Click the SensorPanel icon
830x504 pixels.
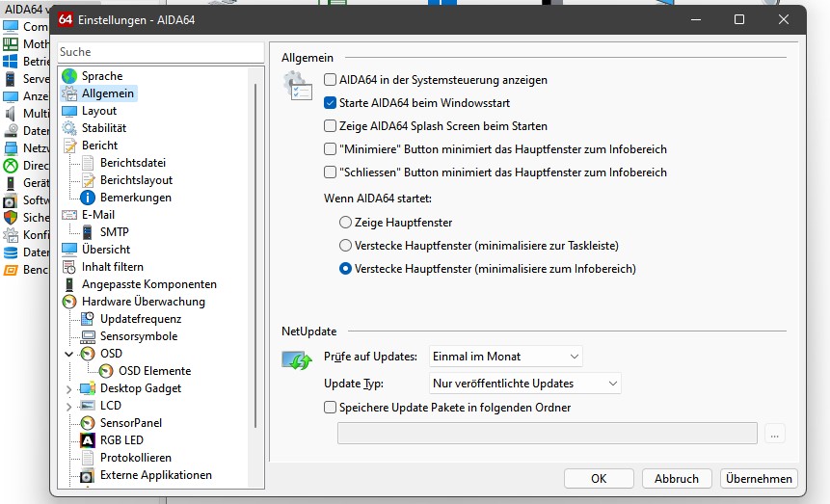(88, 423)
